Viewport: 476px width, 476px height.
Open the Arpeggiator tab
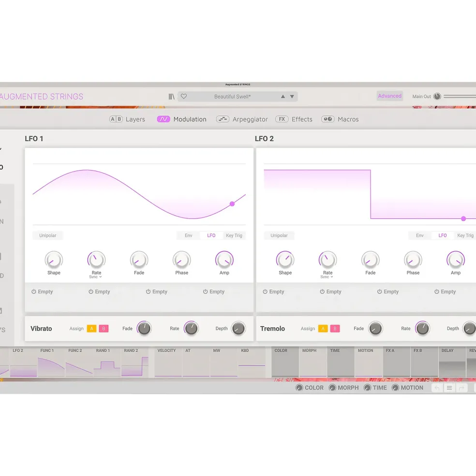tap(242, 119)
